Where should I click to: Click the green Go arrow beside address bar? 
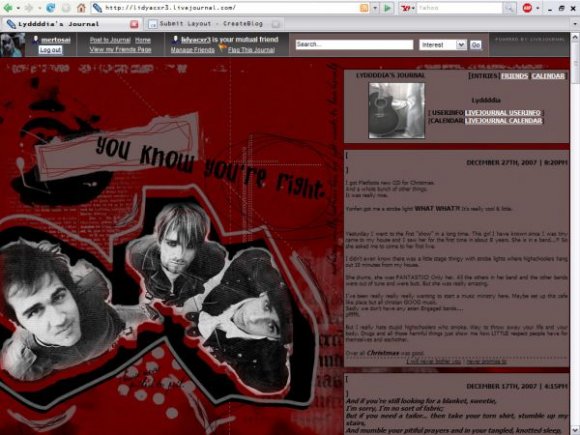click(x=387, y=8)
